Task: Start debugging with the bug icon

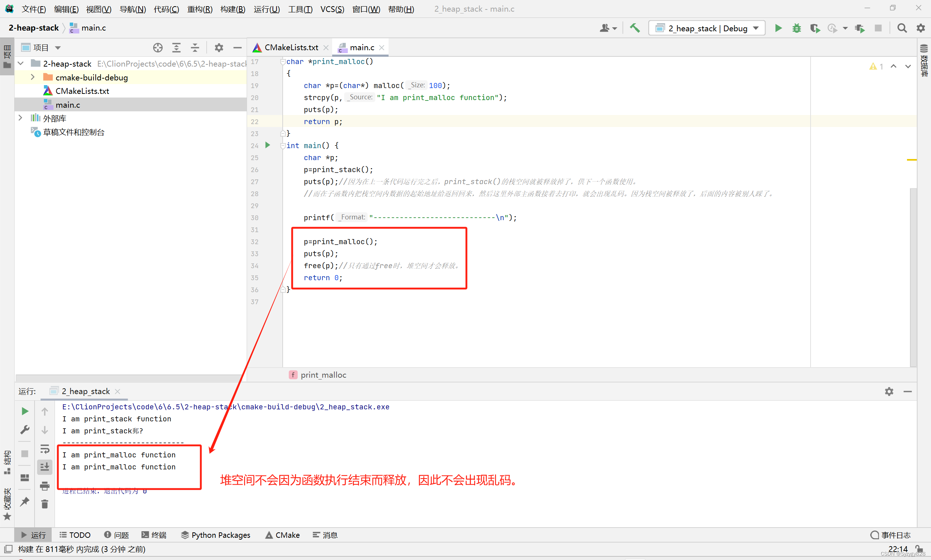Action: [x=796, y=28]
